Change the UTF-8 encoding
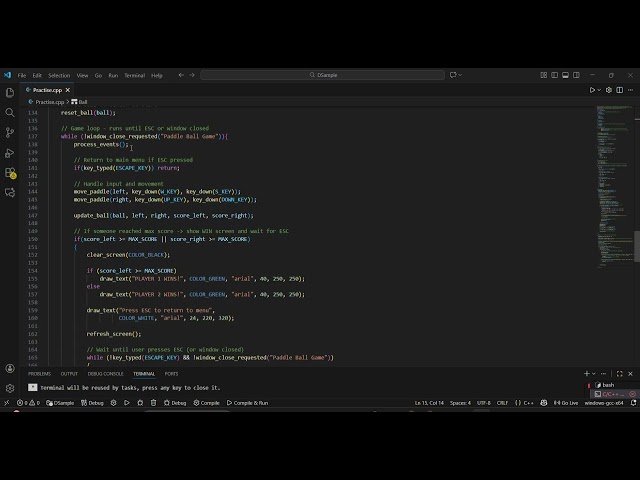The height and width of the screenshot is (480, 640). [484, 403]
